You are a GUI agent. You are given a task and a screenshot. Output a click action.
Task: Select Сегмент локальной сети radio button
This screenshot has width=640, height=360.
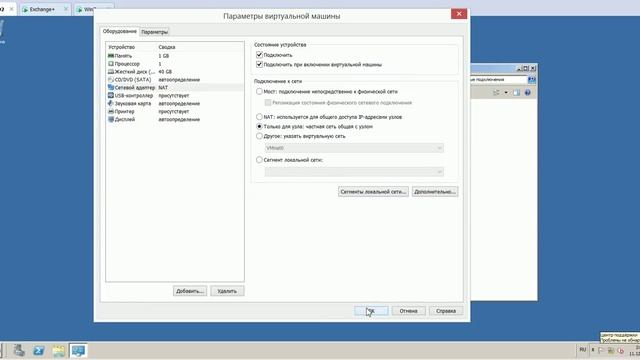click(x=259, y=160)
